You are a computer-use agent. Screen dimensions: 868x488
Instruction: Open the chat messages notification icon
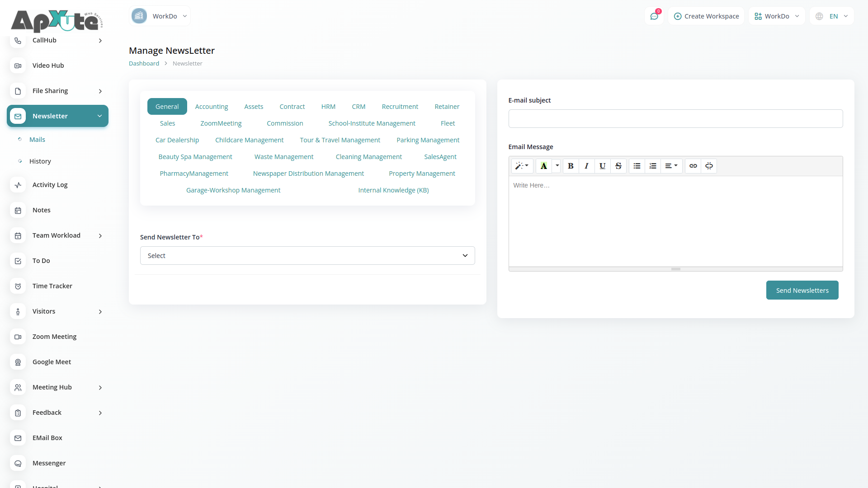pyautogui.click(x=654, y=16)
